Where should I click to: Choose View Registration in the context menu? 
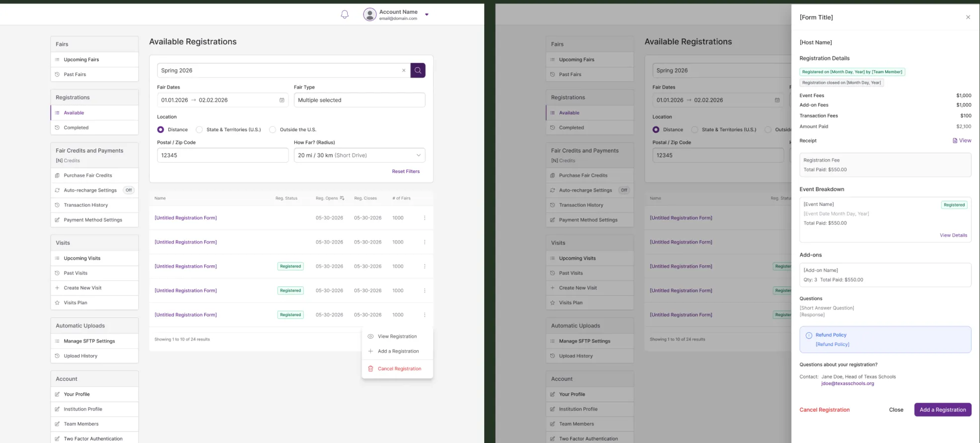pos(397,337)
